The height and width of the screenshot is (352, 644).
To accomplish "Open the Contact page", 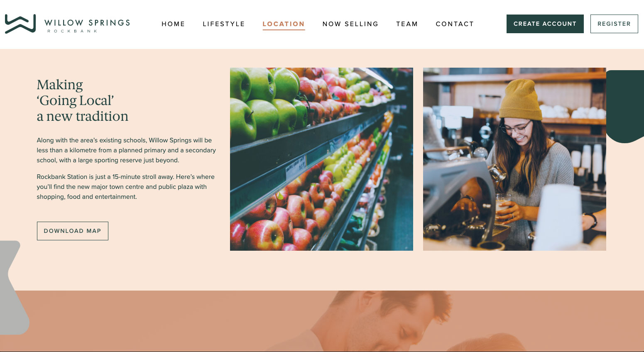I will tap(455, 24).
